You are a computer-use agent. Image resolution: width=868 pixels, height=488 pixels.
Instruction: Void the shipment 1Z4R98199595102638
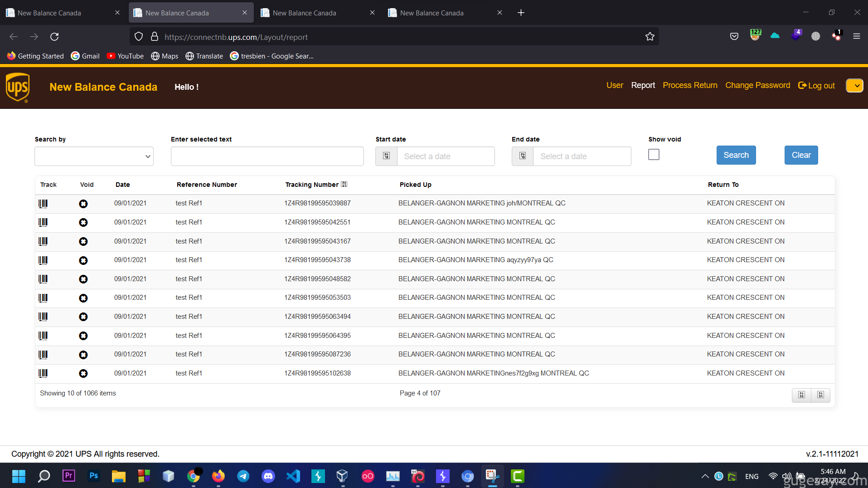pos(83,373)
